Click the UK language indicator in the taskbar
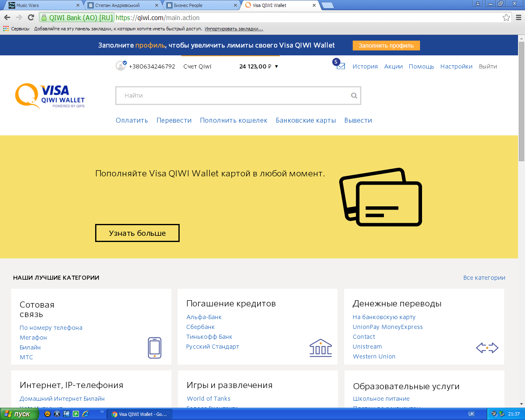Screen dimensions: 525x420 pyautogui.click(x=471, y=414)
